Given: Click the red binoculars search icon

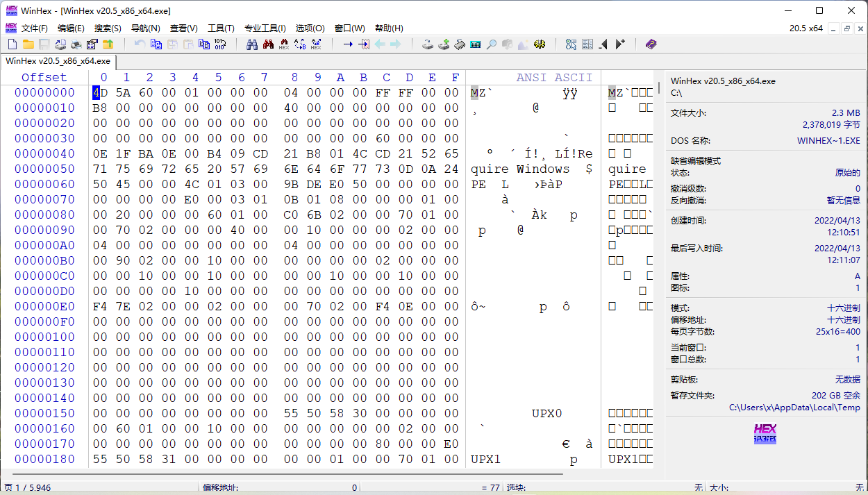Looking at the screenshot, I should click(268, 44).
